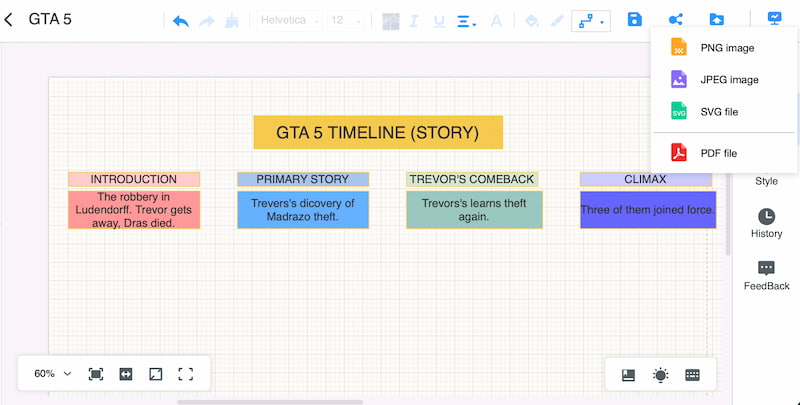The width and height of the screenshot is (800, 405).
Task: Go back using the left chevron arrow
Action: tap(8, 20)
